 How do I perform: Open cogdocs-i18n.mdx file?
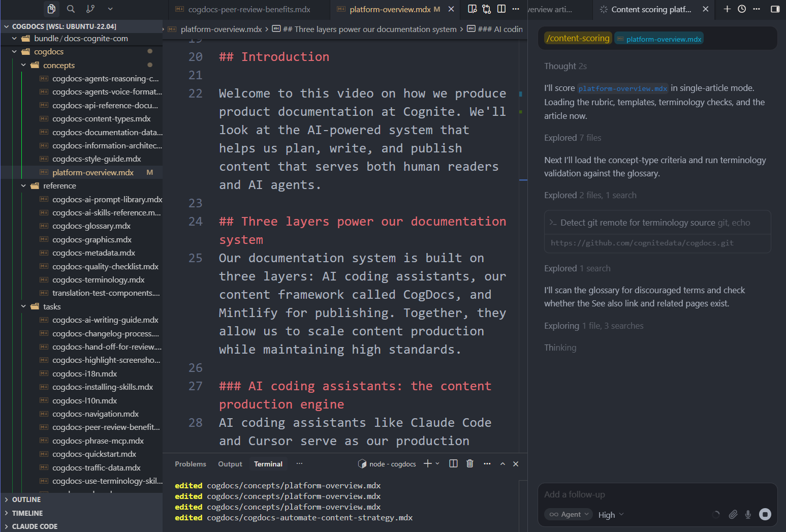[84, 374]
